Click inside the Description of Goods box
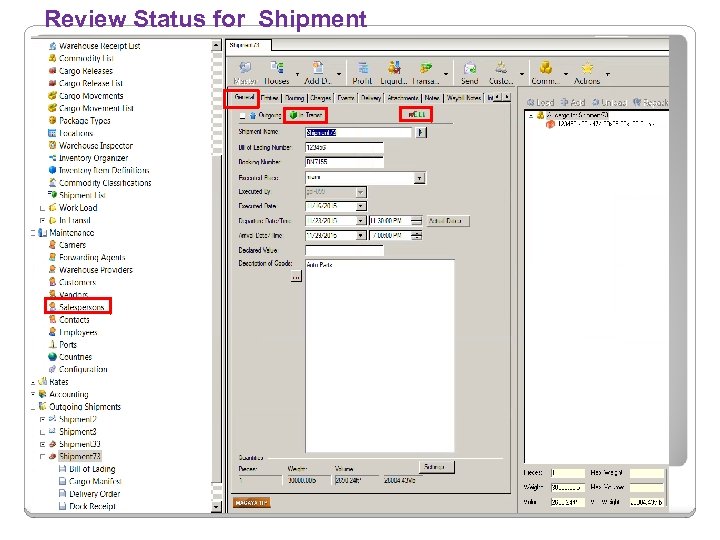 click(380, 356)
